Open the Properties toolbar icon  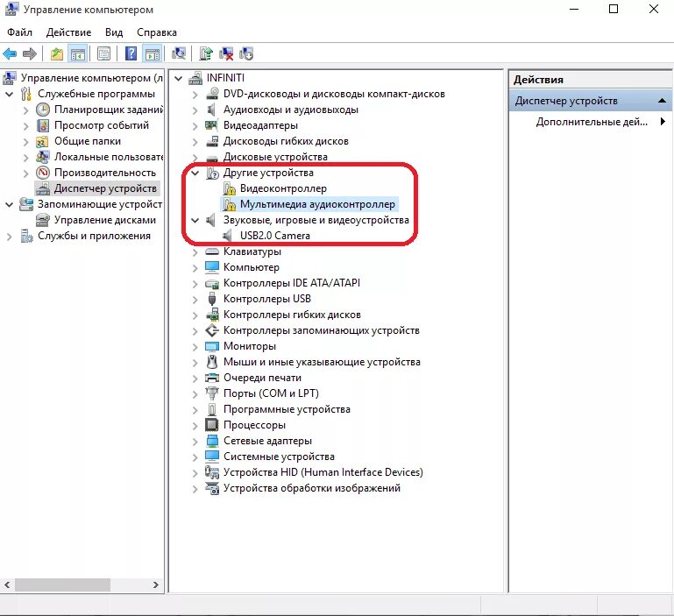(103, 53)
